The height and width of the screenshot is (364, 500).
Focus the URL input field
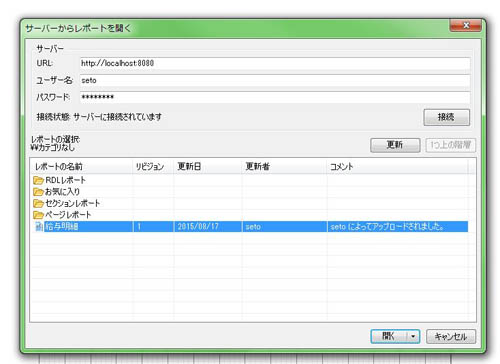275,63
